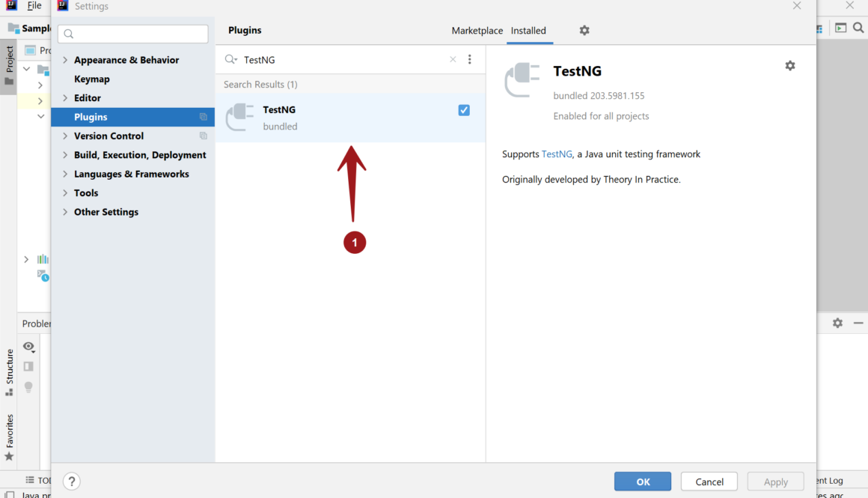Select the Installed plugins tab
868x498 pixels.
tap(528, 31)
